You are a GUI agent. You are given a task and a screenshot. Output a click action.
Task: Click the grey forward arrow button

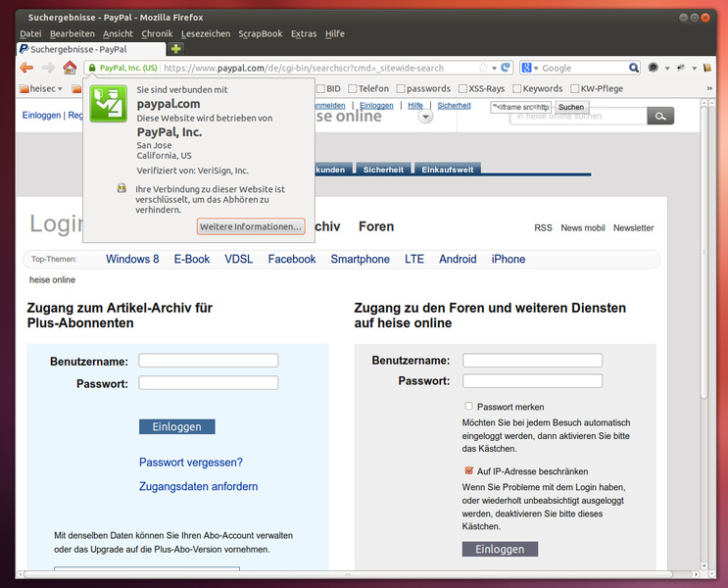coord(48,68)
